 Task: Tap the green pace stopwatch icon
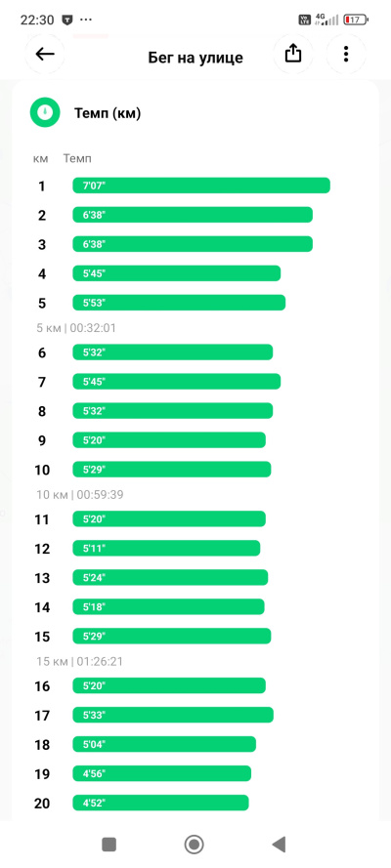coord(45,113)
